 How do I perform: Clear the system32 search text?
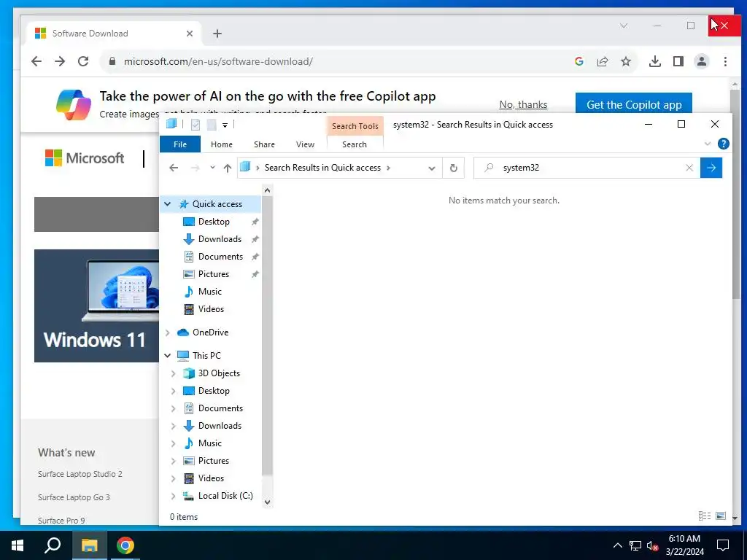689,168
